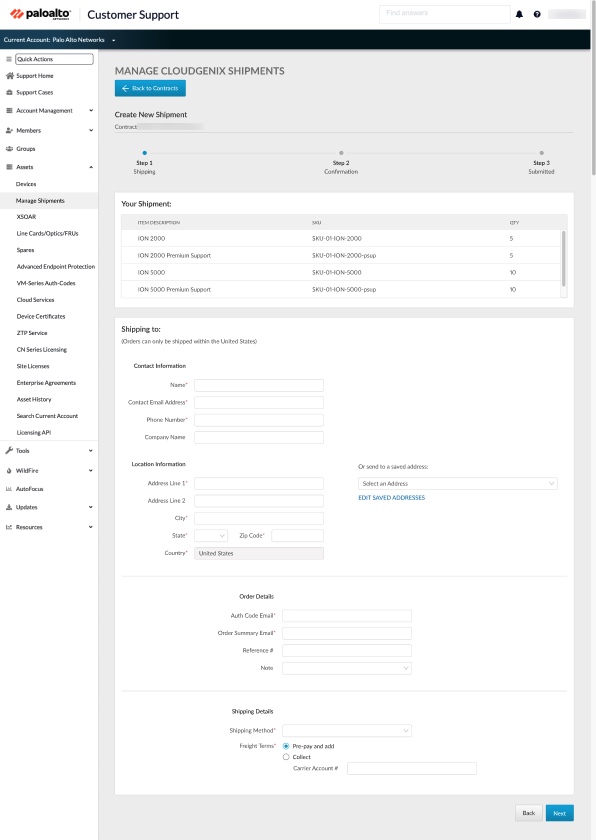The image size is (596, 840).
Task: Click the Account Management icon
Action: 9,110
